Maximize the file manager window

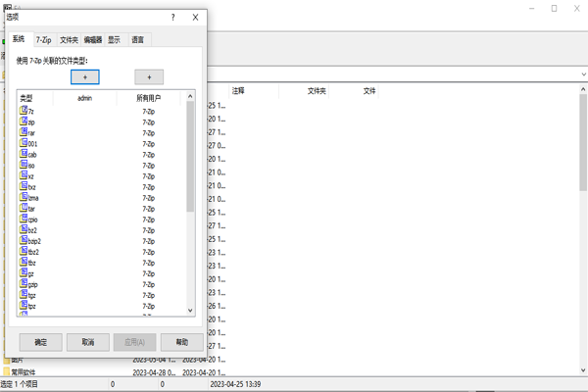(x=554, y=8)
